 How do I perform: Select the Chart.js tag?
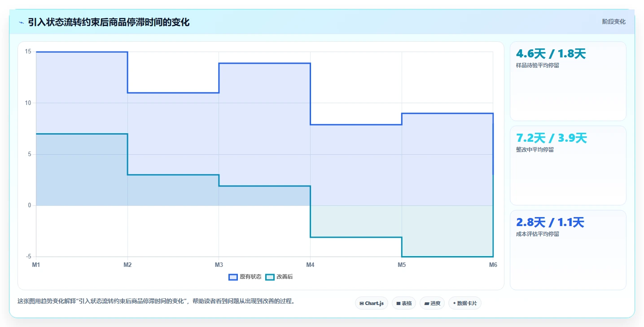point(372,303)
